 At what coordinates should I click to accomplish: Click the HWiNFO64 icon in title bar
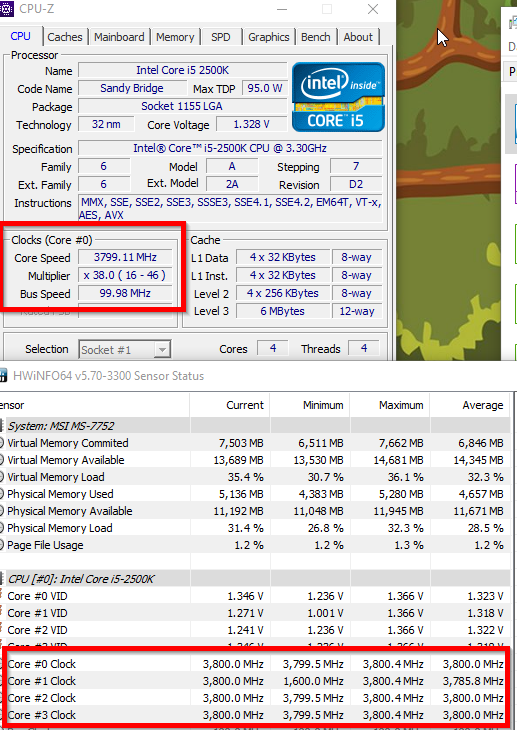4,376
